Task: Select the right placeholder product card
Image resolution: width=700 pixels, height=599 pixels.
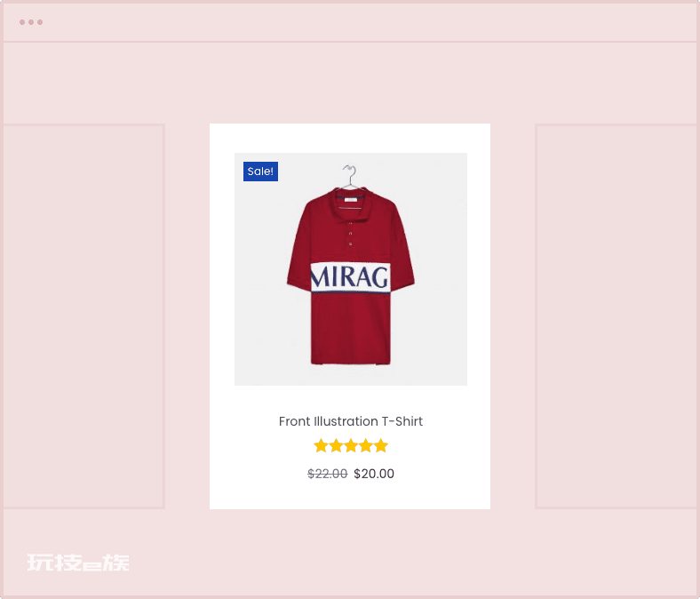Action: tap(616, 316)
